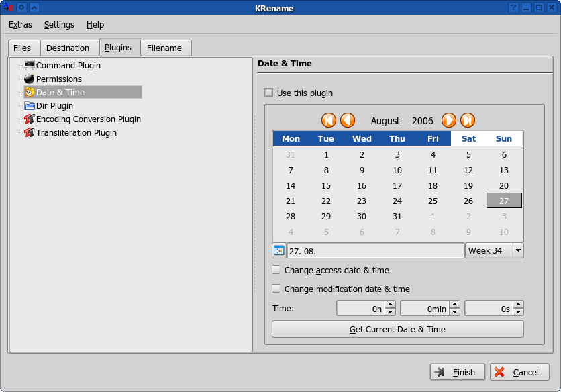Click the month name August
Screen dimensions: 561x392
(385, 121)
